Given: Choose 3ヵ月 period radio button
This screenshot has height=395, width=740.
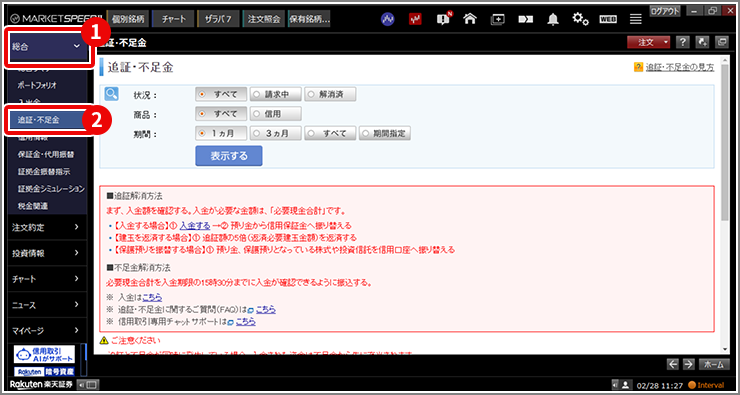Looking at the screenshot, I should click(x=276, y=134).
